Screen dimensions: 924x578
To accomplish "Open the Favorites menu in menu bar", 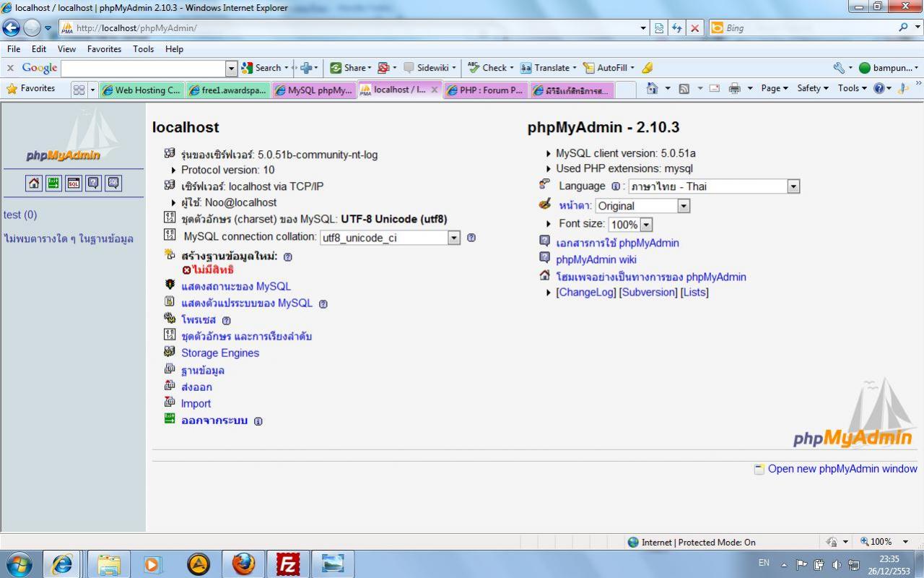I will (x=104, y=49).
